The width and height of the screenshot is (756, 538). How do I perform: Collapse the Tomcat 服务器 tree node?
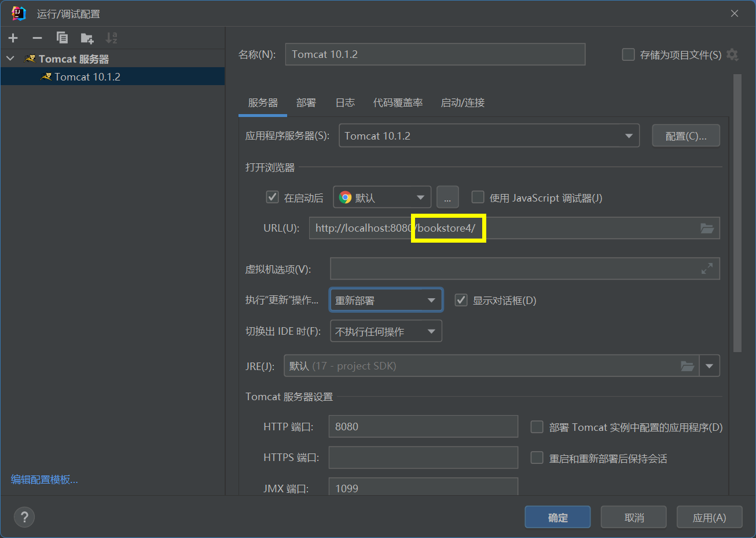(x=10, y=59)
